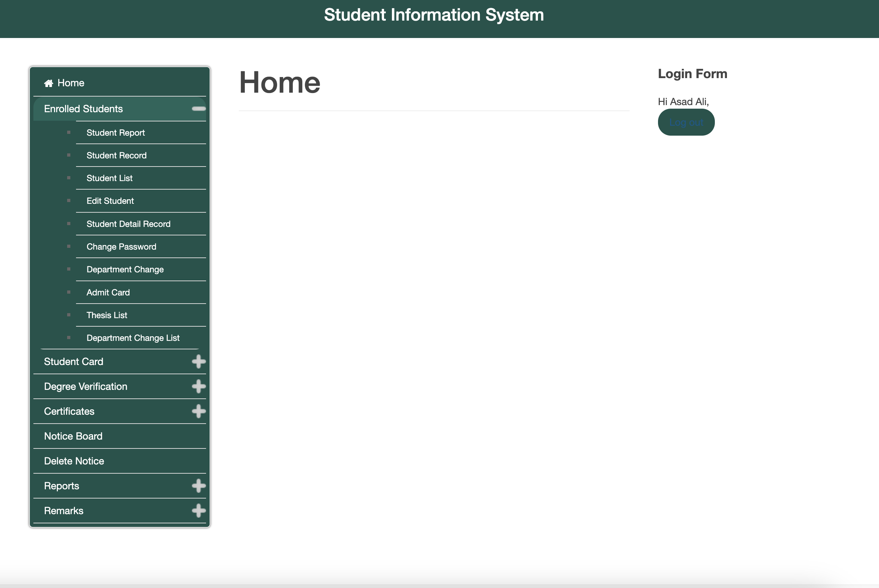Image resolution: width=879 pixels, height=588 pixels.
Task: Click the large Home page heading
Action: (280, 82)
